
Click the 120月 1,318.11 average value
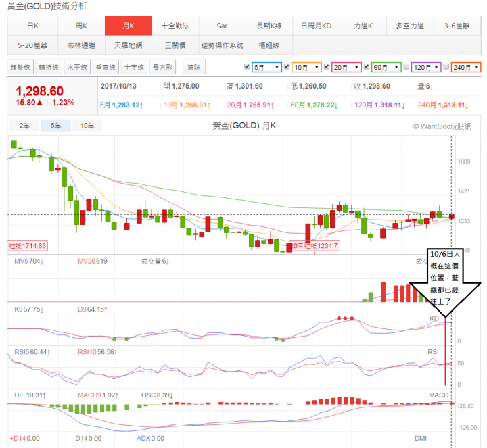380,105
